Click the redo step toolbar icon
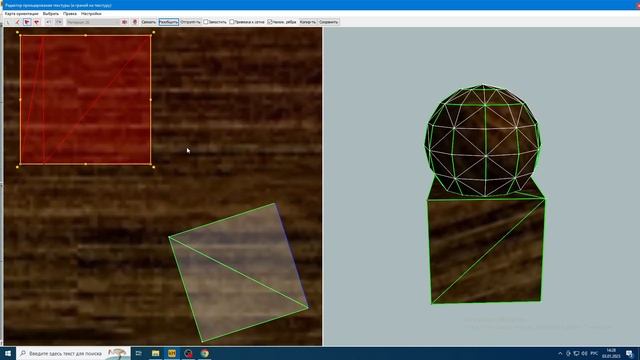The width and height of the screenshot is (640, 360). [59, 22]
